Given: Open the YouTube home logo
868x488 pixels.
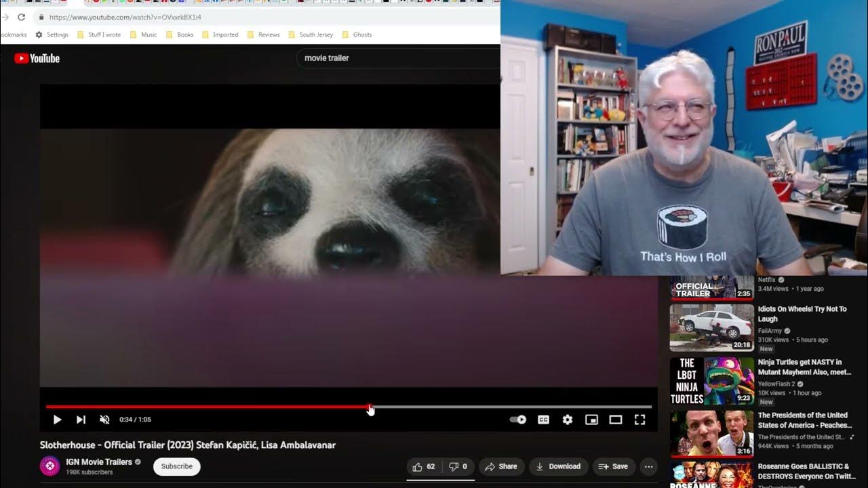Looking at the screenshot, I should click(37, 58).
